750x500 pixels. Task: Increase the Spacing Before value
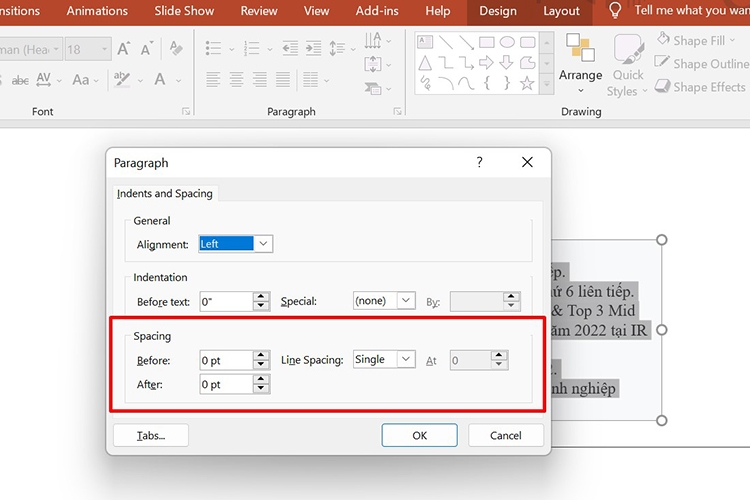[261, 356]
